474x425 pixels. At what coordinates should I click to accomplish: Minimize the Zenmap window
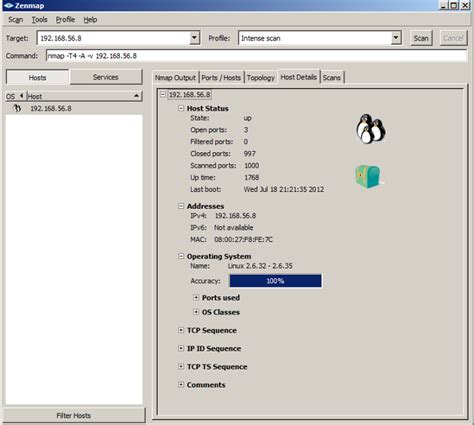pos(444,5)
